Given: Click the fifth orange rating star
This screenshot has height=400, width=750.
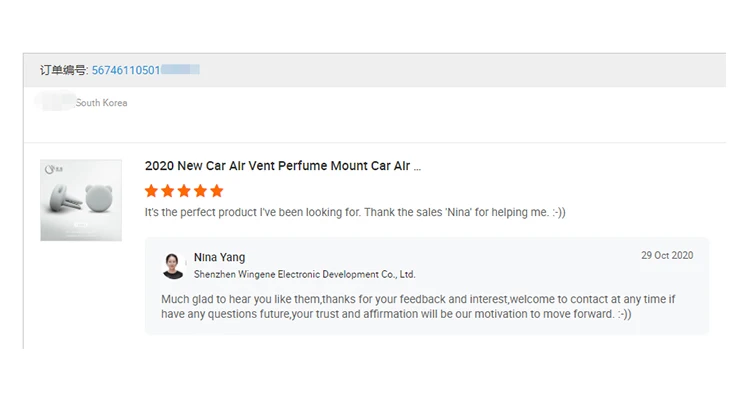Looking at the screenshot, I should pyautogui.click(x=217, y=191).
